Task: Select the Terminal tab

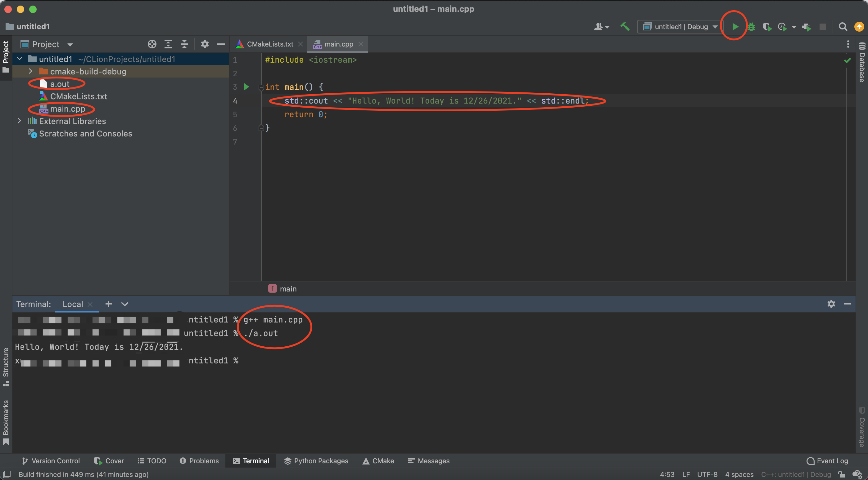Action: coord(255,460)
